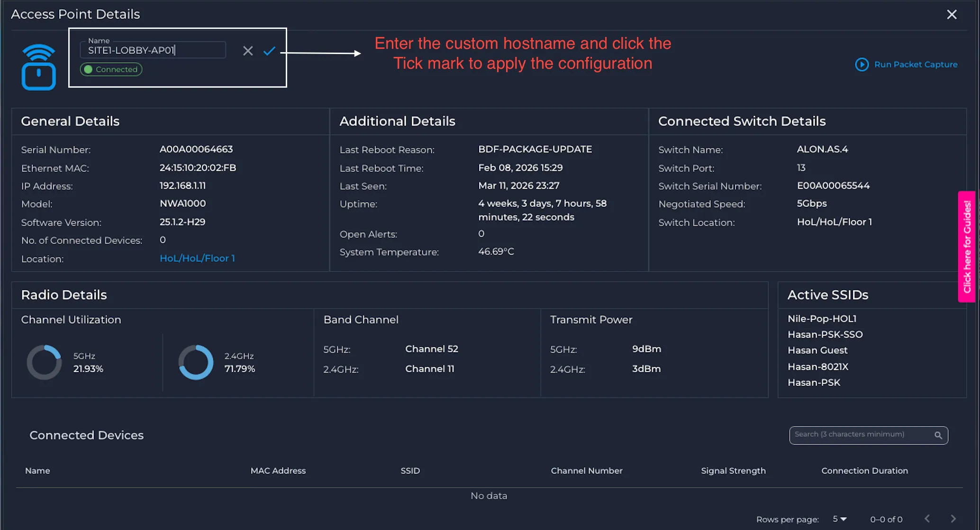
Task: Sort by the Channel Number column header
Action: (587, 471)
